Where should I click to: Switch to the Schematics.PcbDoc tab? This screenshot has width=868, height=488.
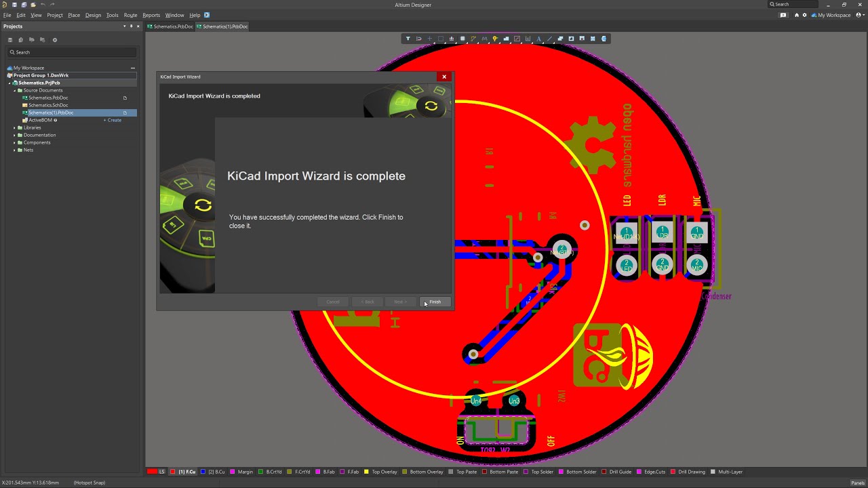click(x=171, y=26)
